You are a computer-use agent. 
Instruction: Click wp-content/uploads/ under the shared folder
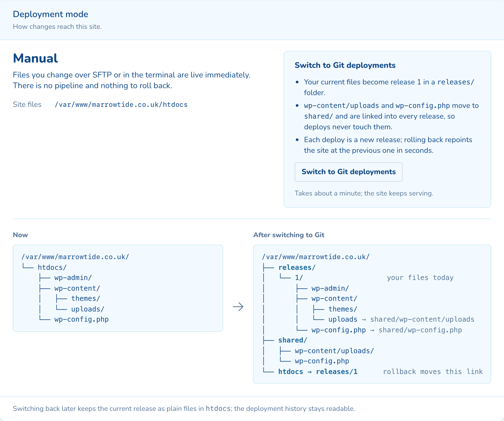[x=334, y=351]
